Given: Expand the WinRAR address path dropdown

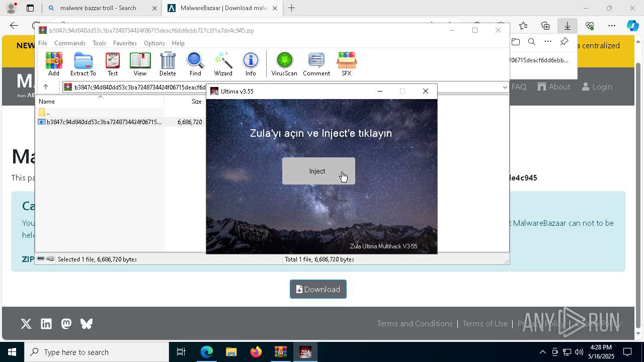Looking at the screenshot, I should pos(505,87).
